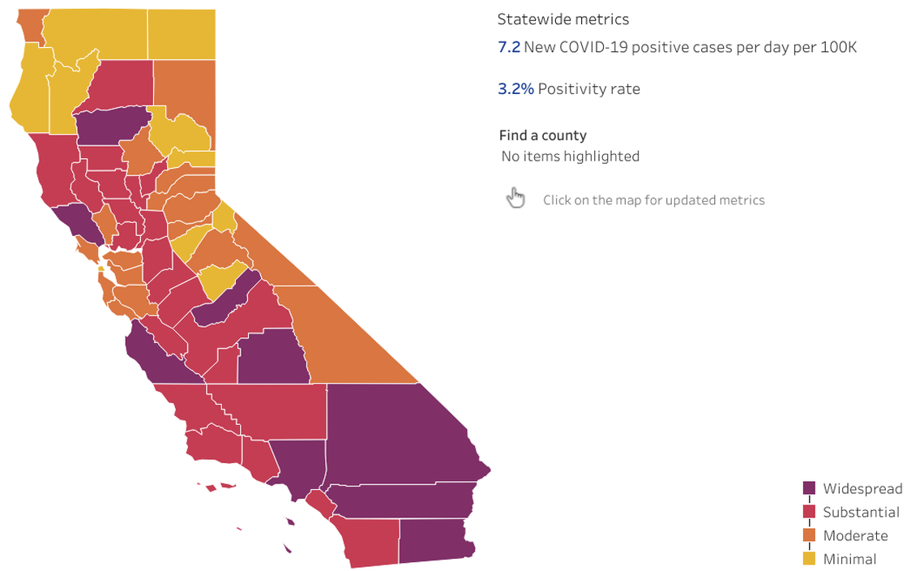Click the Widespread purple legend swatch
The height and width of the screenshot is (571, 924).
[x=809, y=488]
